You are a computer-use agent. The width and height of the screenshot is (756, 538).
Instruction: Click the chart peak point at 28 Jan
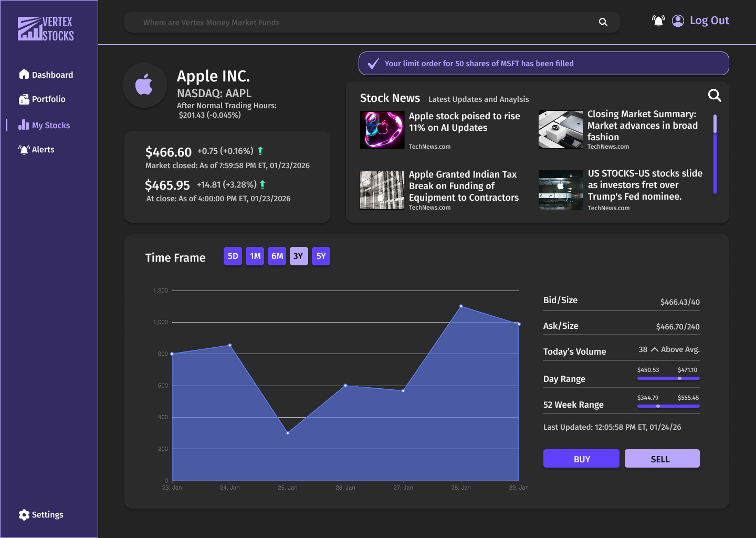pyautogui.click(x=461, y=306)
